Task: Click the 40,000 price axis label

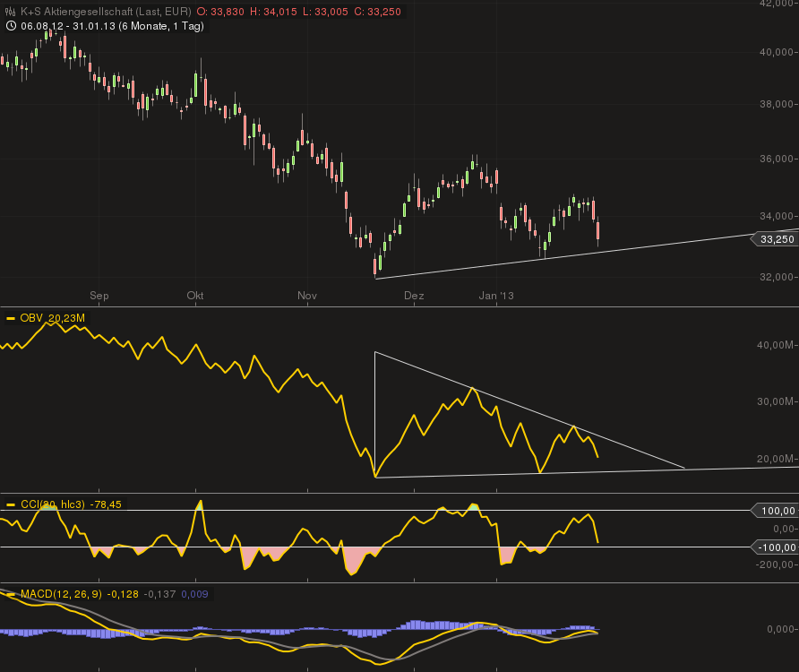Action: click(x=777, y=52)
